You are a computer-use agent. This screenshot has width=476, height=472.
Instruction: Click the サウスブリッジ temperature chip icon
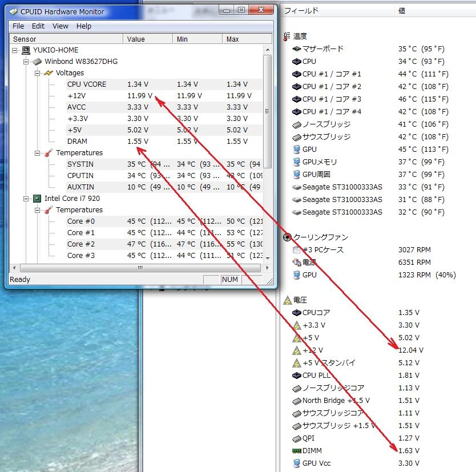point(296,137)
